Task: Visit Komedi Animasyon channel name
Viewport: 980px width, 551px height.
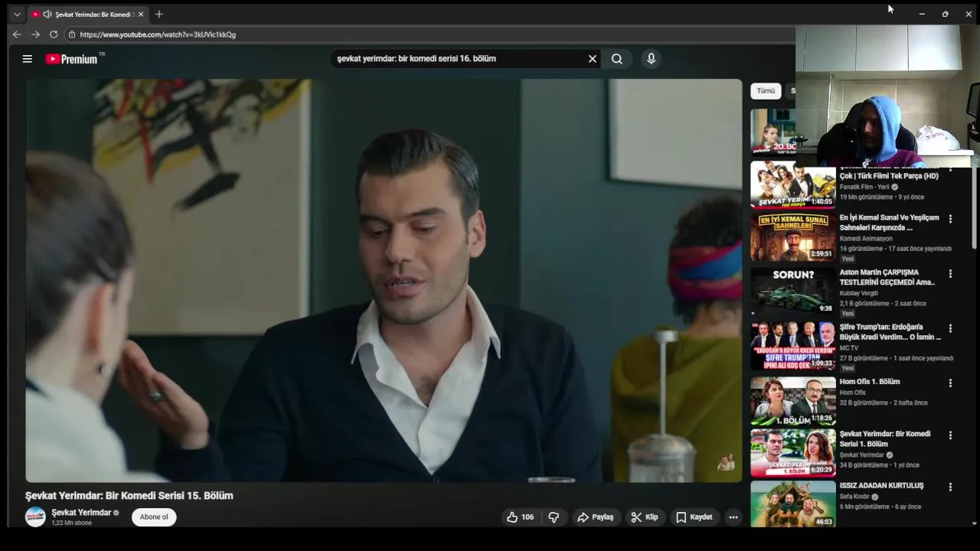Action: (x=866, y=239)
